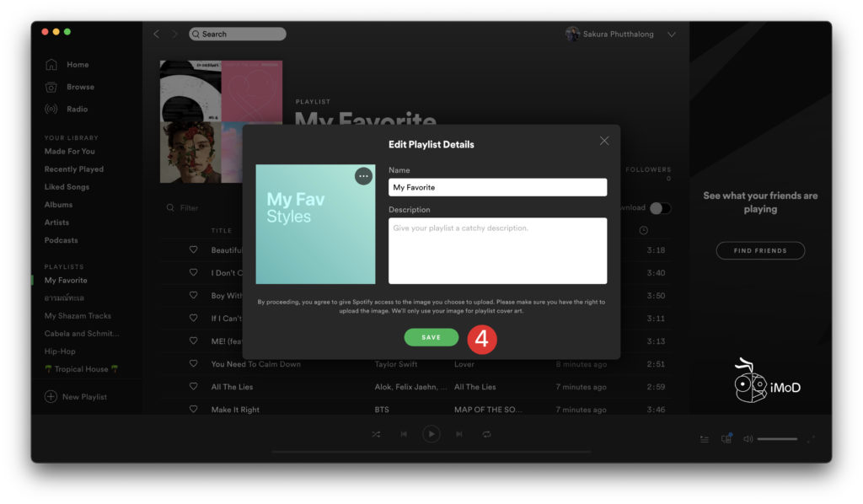Screen dimensions: 863x504
Task: Mute the volume speaker icon
Action: (748, 439)
